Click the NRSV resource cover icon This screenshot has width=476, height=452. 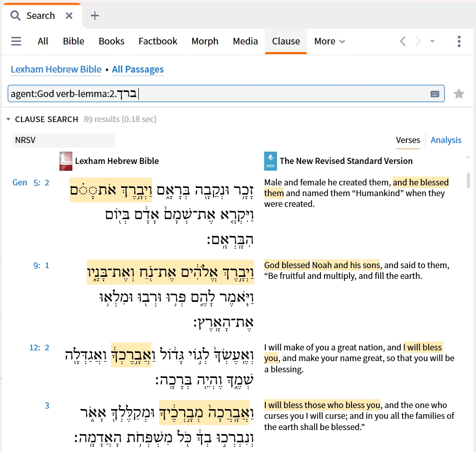[x=270, y=161]
